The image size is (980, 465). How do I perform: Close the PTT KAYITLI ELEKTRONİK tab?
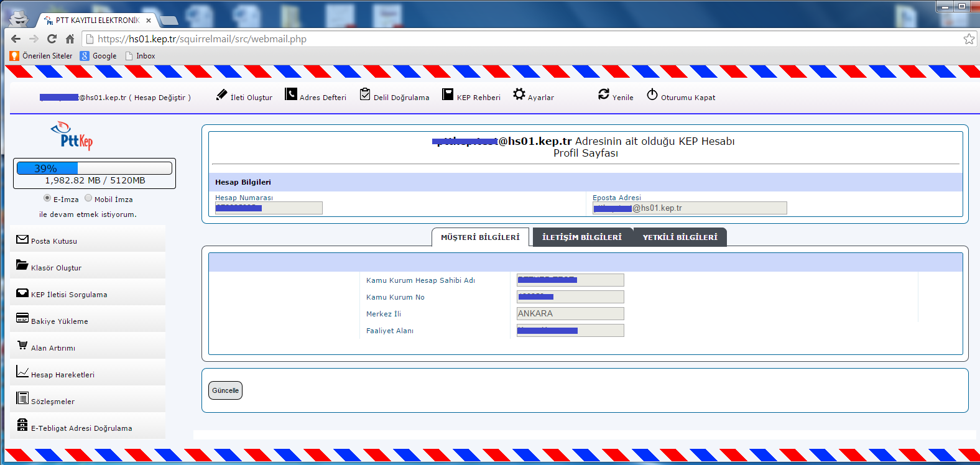tap(149, 21)
